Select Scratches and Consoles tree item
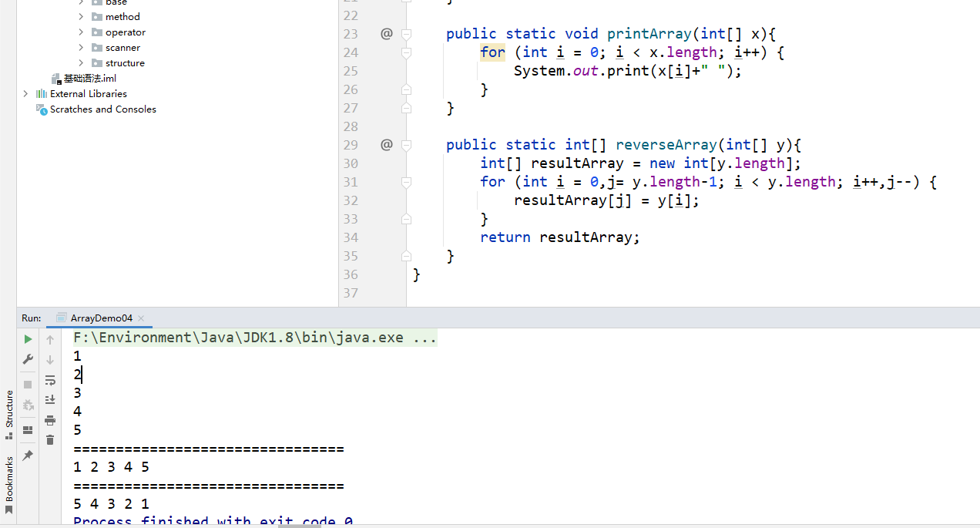 [103, 109]
